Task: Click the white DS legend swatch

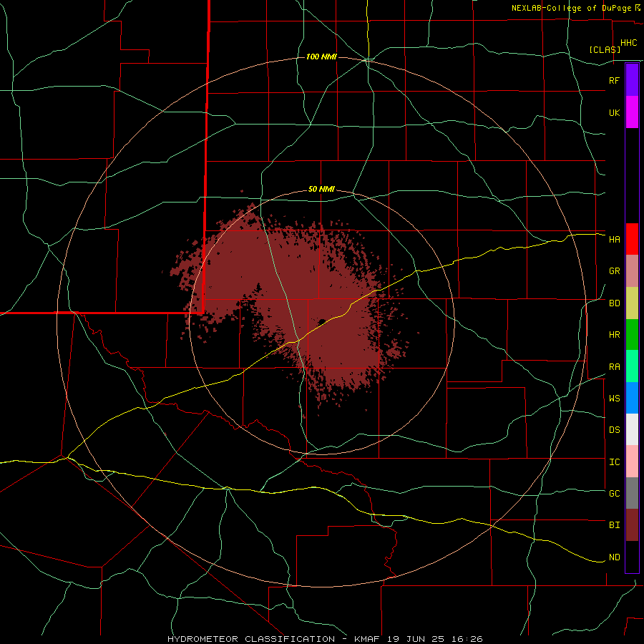Action: 632,429
